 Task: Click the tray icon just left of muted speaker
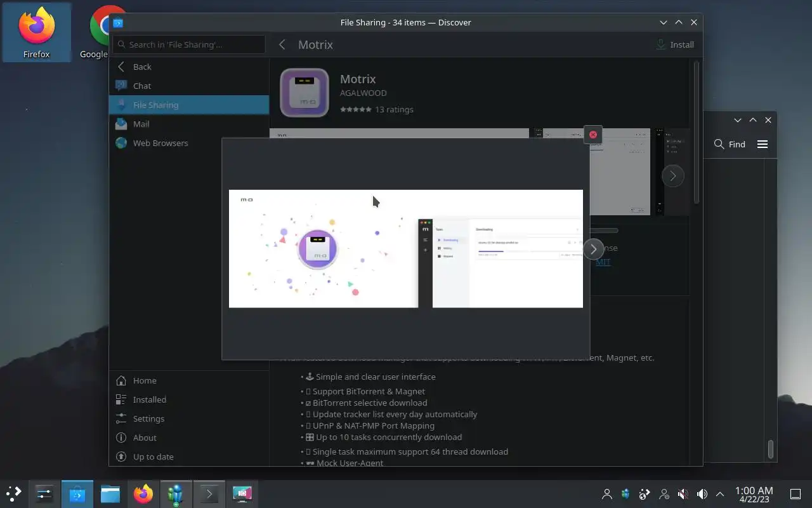[x=664, y=493]
